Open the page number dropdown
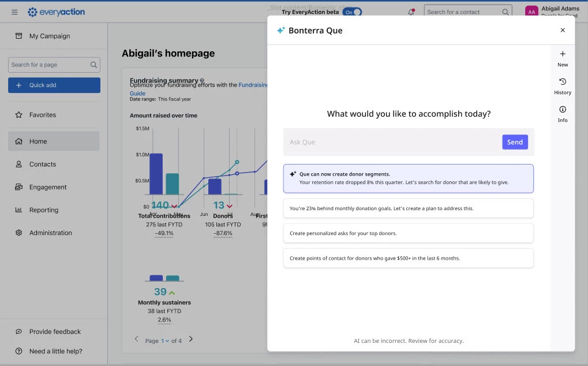The height and width of the screenshot is (366, 588). click(x=165, y=341)
